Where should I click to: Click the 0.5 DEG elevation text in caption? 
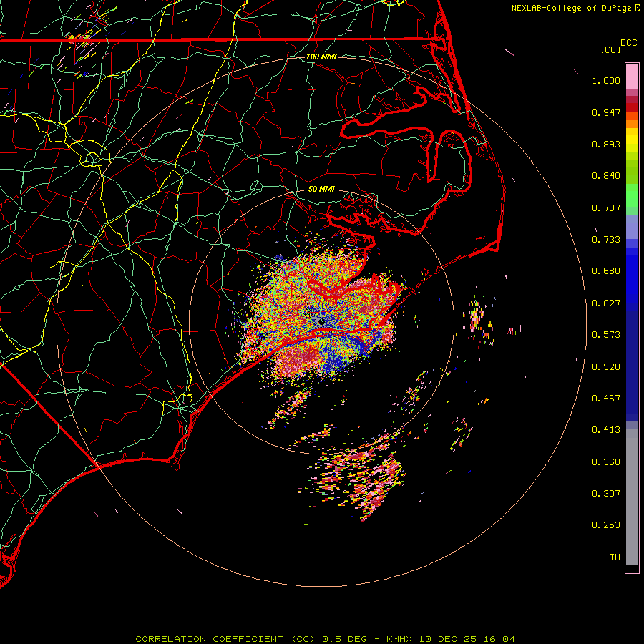[x=343, y=639]
